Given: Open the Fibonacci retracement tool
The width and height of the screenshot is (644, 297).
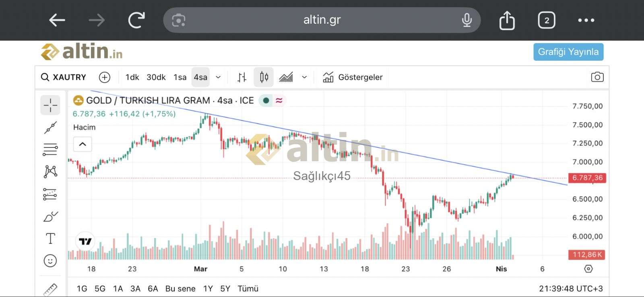Looking at the screenshot, I should [50, 150].
